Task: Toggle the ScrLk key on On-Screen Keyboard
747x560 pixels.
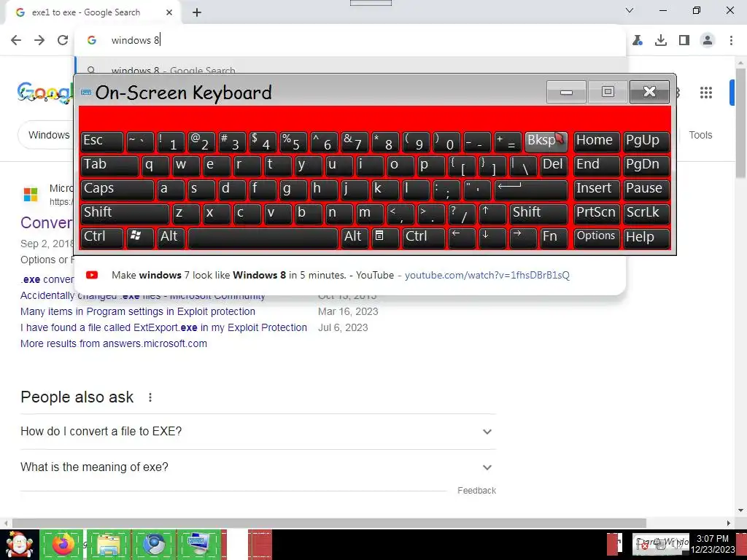Action: [x=646, y=214]
